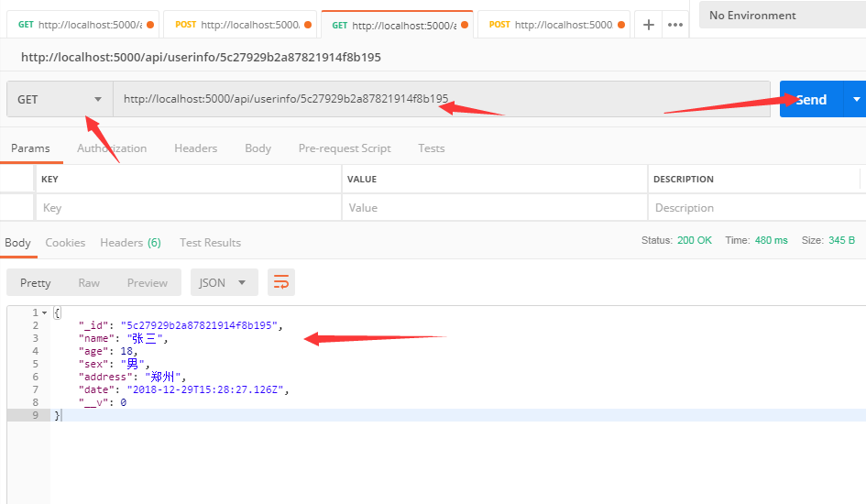866x504 pixels.
Task: Open the Authorization tab
Action: tap(112, 148)
